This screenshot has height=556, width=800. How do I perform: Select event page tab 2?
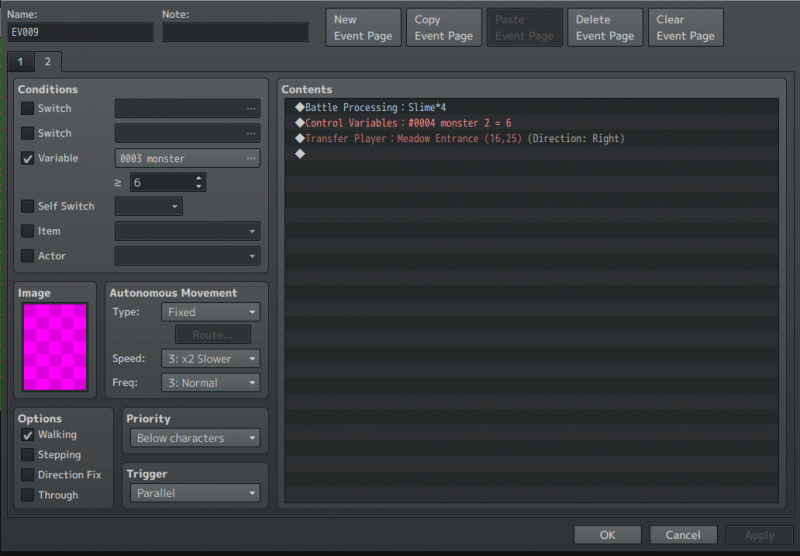click(47, 62)
